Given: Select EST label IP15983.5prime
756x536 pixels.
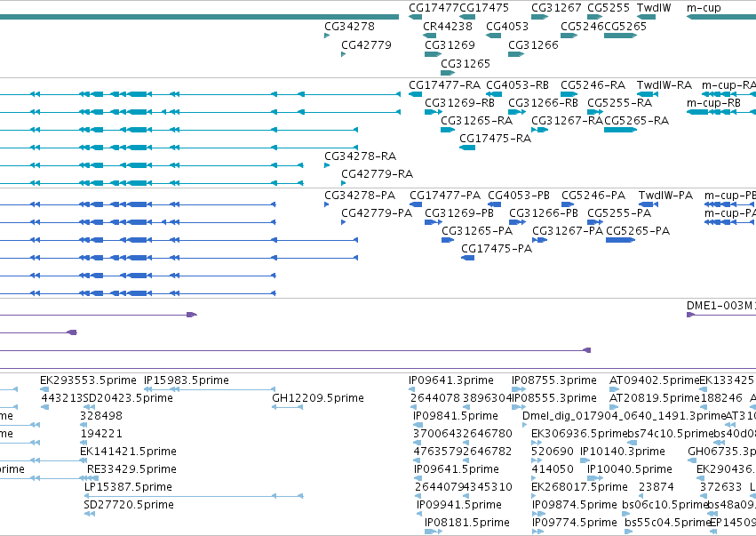Looking at the screenshot, I should tap(187, 380).
